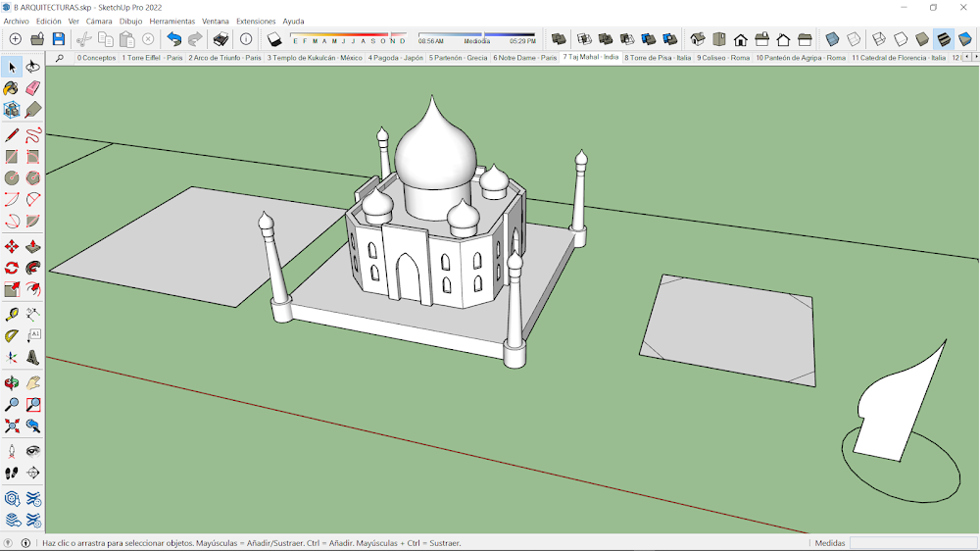Open the Herramientas menu
980x551 pixels.
(x=171, y=22)
